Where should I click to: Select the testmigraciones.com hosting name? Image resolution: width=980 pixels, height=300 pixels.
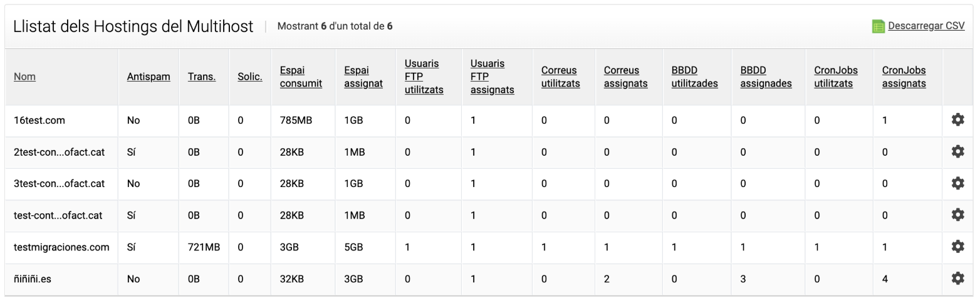click(x=61, y=247)
